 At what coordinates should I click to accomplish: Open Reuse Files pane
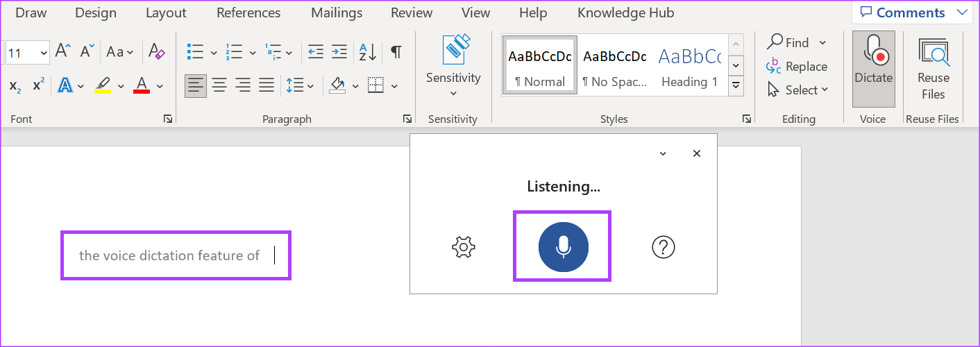pyautogui.click(x=933, y=67)
